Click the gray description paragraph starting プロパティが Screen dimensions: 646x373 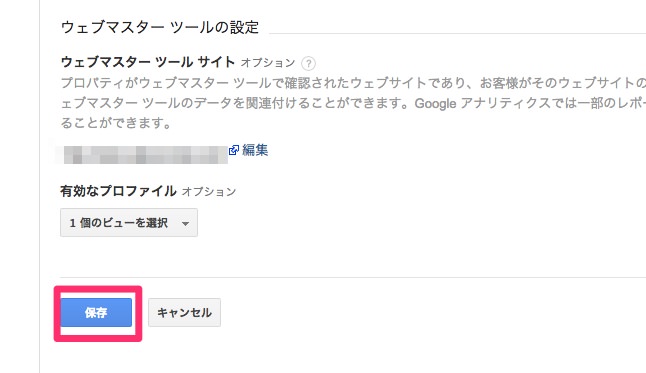353,103
